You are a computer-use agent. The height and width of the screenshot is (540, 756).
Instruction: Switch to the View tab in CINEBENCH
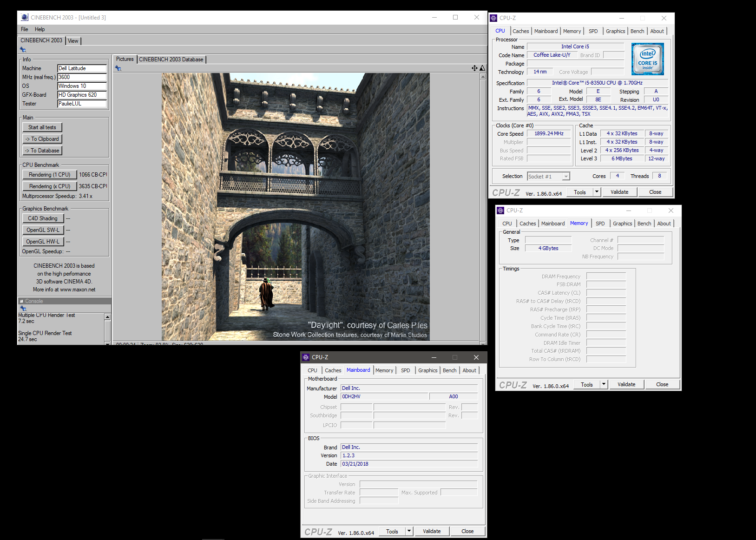(x=73, y=41)
